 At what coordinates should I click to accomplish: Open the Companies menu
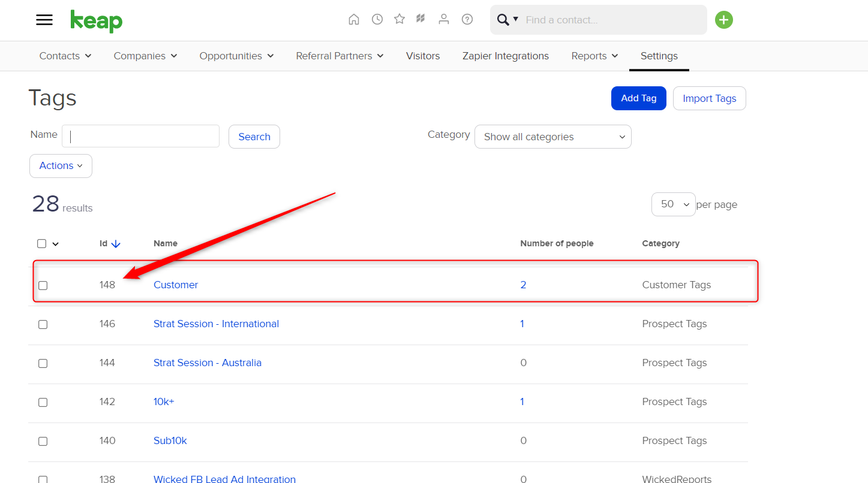click(x=146, y=56)
